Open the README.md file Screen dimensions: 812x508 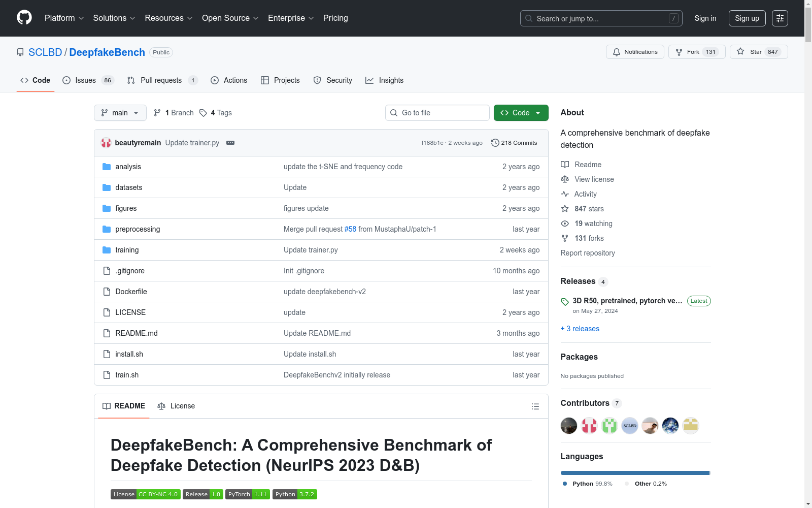coord(137,333)
